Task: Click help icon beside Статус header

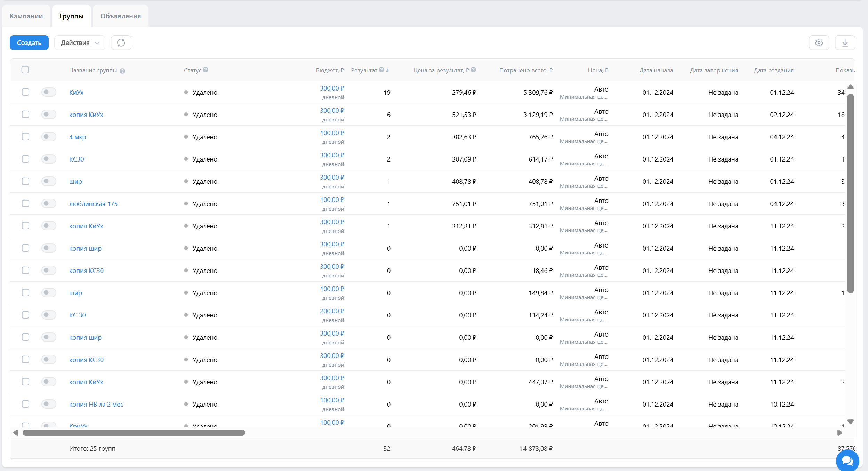Action: [x=206, y=70]
